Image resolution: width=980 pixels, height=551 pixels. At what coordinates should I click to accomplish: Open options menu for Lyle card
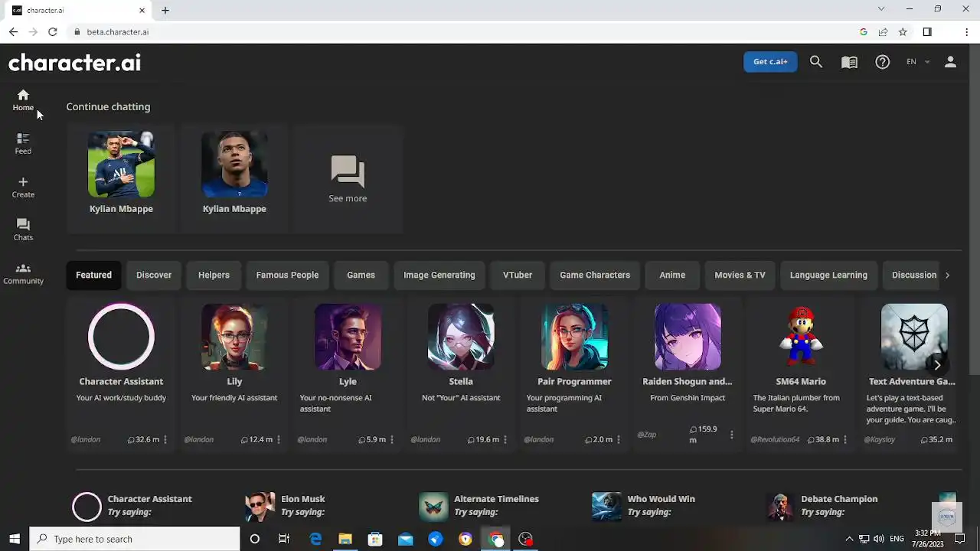click(392, 440)
